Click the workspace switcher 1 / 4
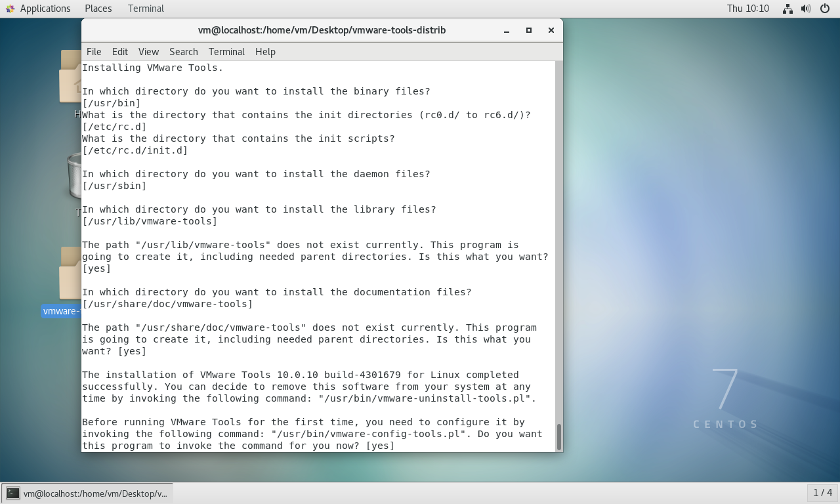840x504 pixels. [x=822, y=493]
